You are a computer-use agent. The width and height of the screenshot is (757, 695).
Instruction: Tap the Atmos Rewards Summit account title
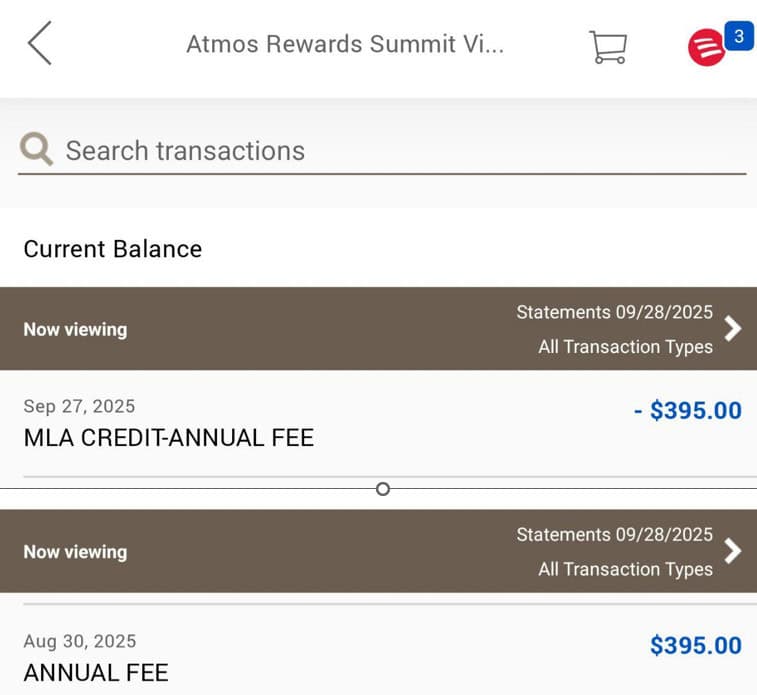(x=345, y=45)
